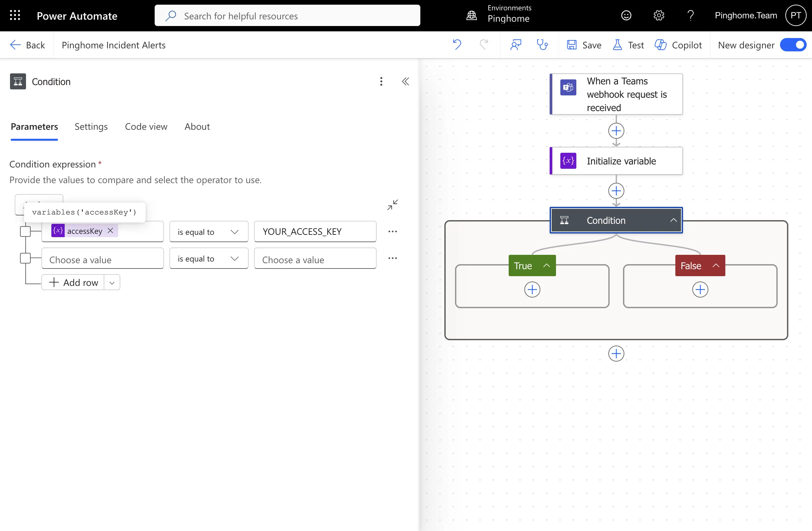Open the Microsoft 365 app launcher
This screenshot has height=531, width=812.
coord(15,15)
